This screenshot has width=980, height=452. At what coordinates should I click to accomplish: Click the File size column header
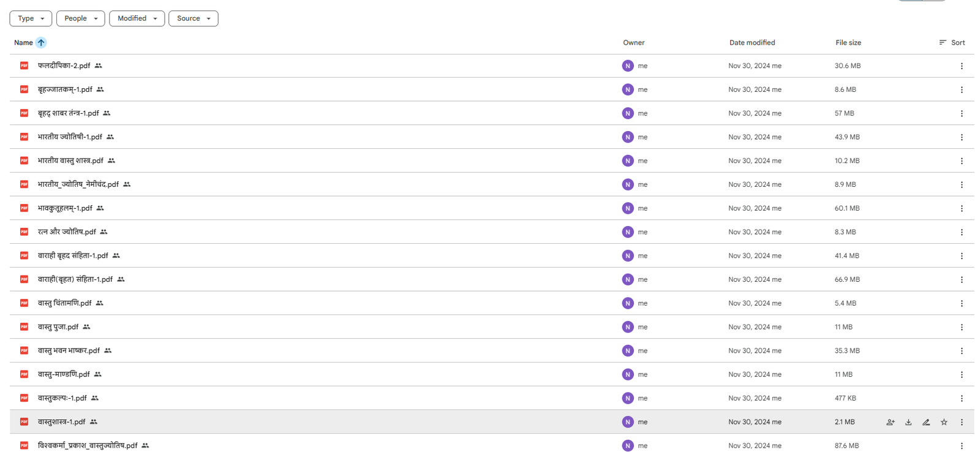[x=848, y=43]
